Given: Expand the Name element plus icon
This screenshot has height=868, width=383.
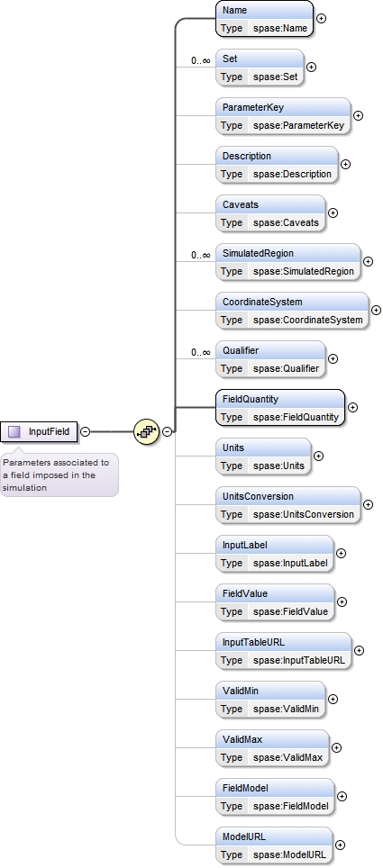Looking at the screenshot, I should pos(321,18).
